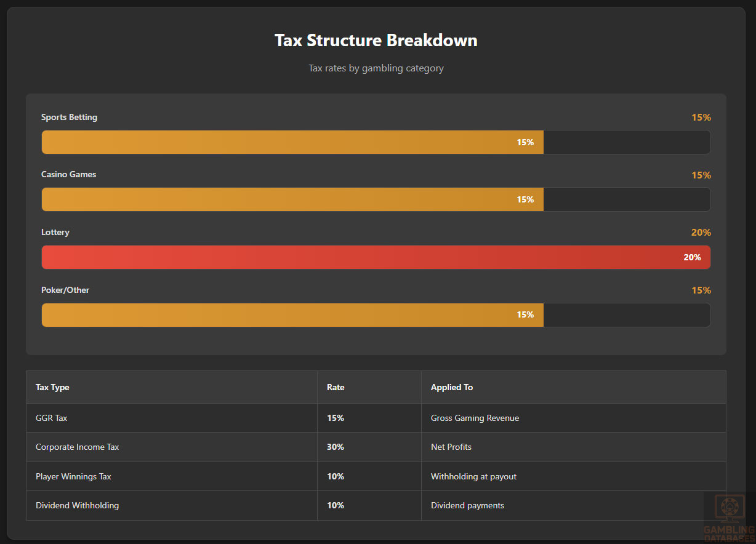Click the Tax Structure Breakdown heading
756x544 pixels.
tap(376, 41)
